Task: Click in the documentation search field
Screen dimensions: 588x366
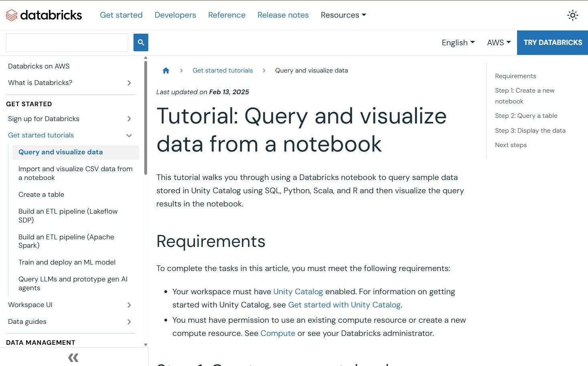Action: click(67, 42)
